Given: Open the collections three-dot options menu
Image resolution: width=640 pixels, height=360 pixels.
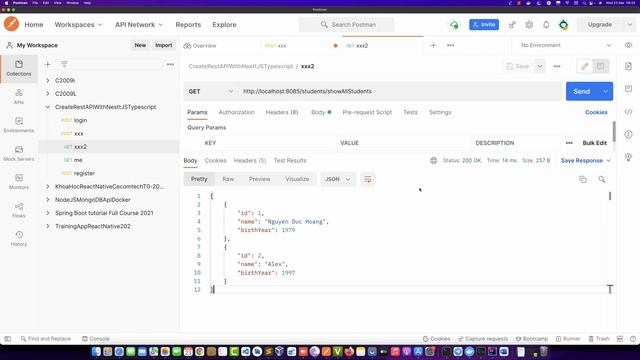Looking at the screenshot, I should (x=170, y=64).
